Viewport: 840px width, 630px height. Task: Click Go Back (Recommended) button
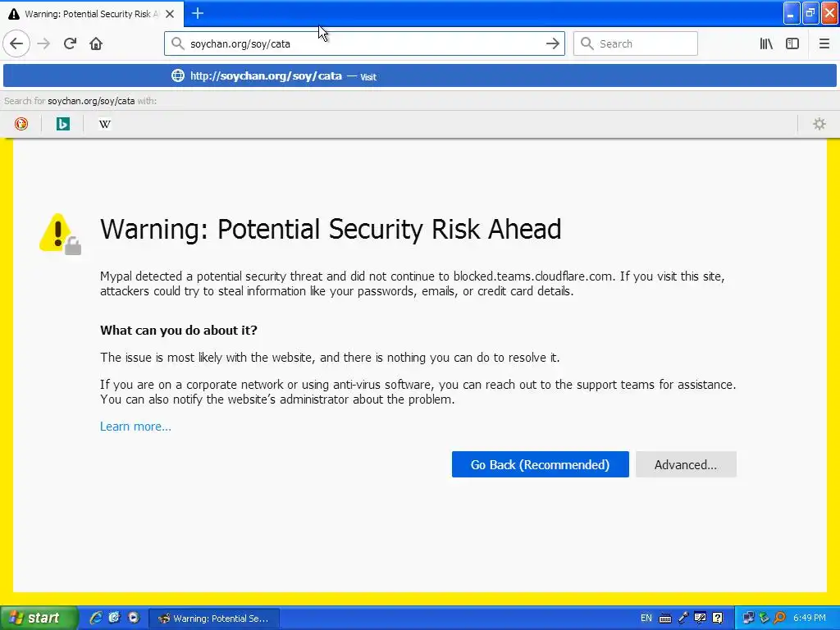pos(540,464)
